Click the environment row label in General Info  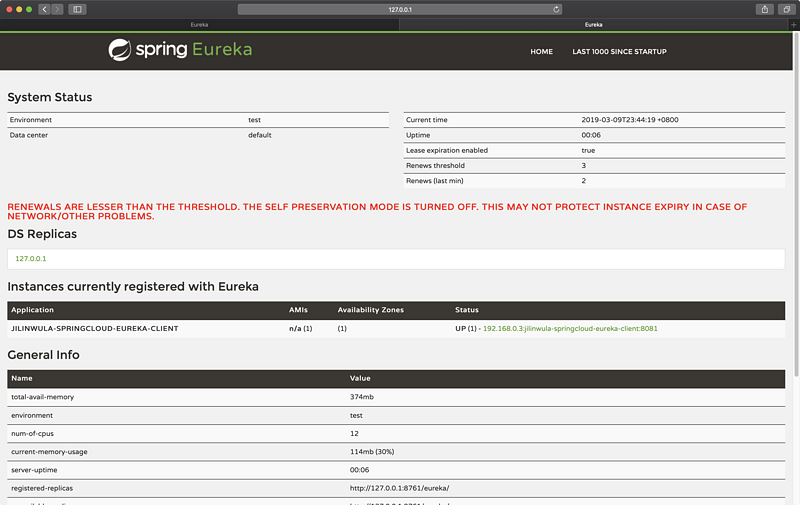tap(32, 415)
